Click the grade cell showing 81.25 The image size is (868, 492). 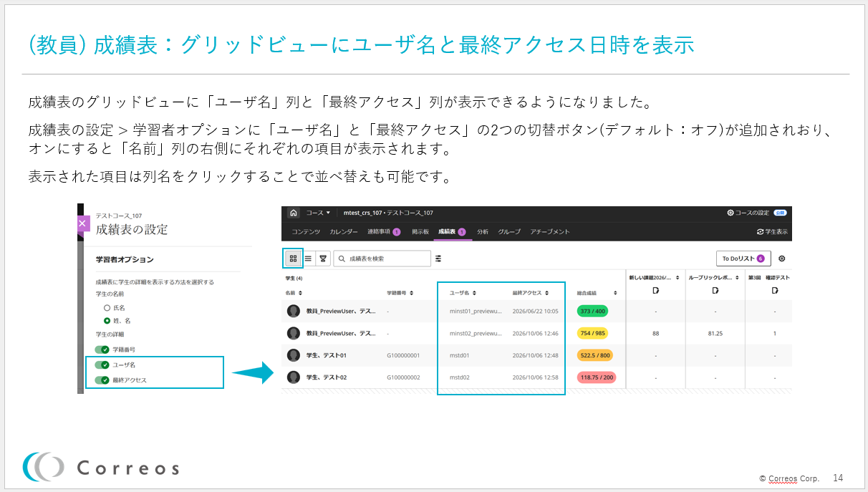(715, 333)
